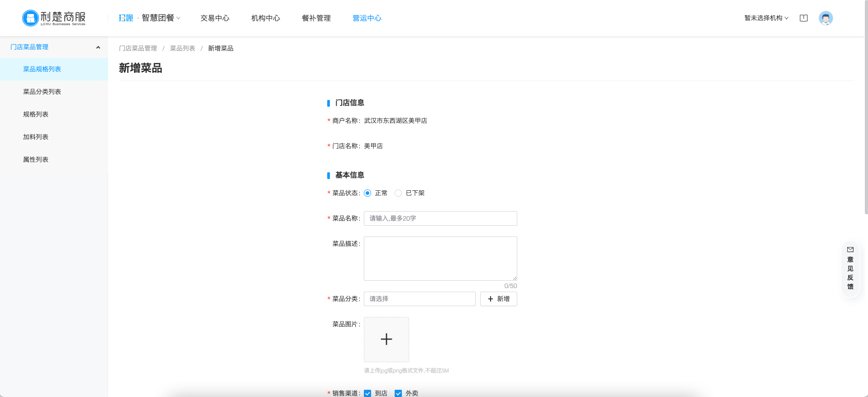Open the 暂未选择机构 organization dropdown

pyautogui.click(x=766, y=18)
